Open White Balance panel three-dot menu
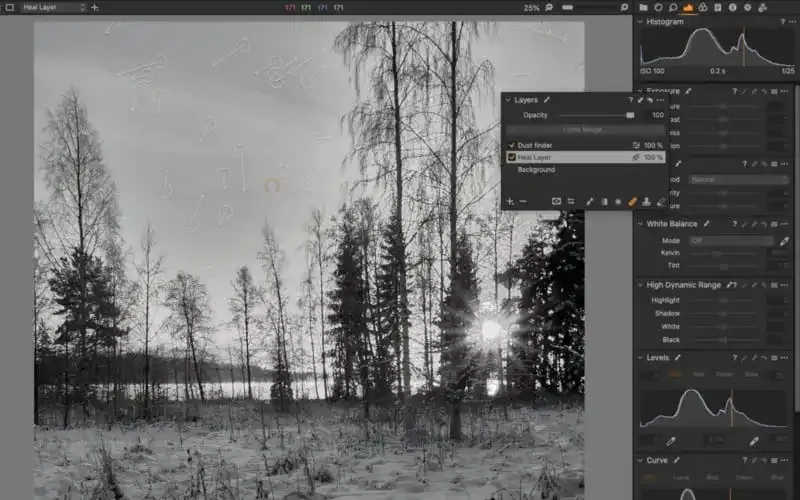Image resolution: width=800 pixels, height=500 pixels. 784,224
